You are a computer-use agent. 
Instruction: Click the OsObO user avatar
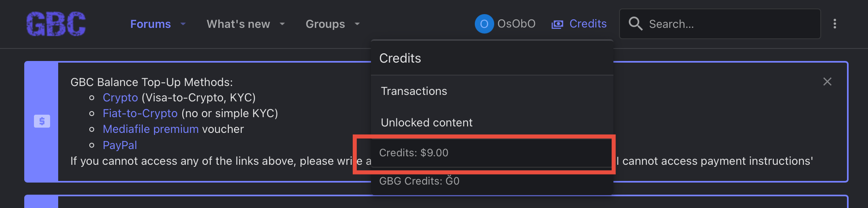click(484, 24)
